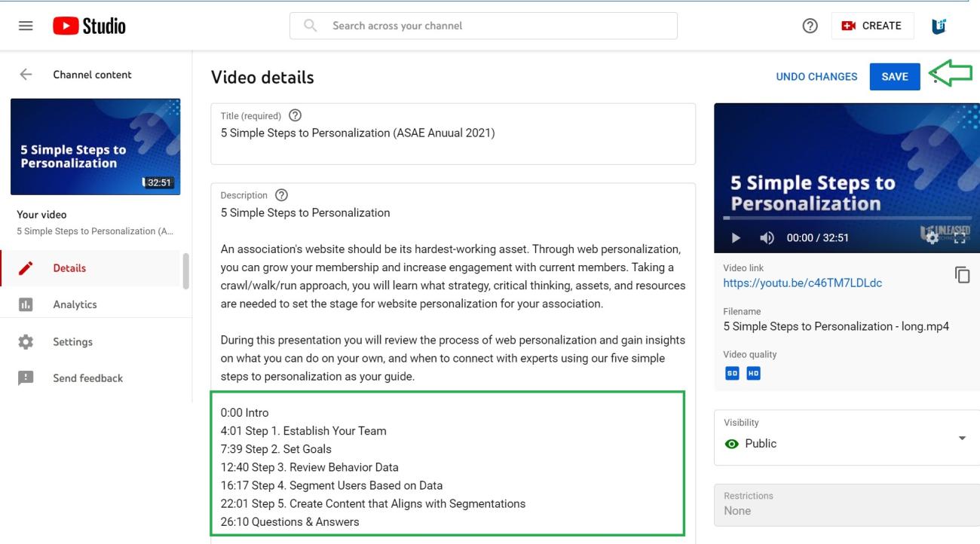980x544 pixels.
Task: Click '26:10 Questions & Answers' line
Action: pyautogui.click(x=289, y=521)
